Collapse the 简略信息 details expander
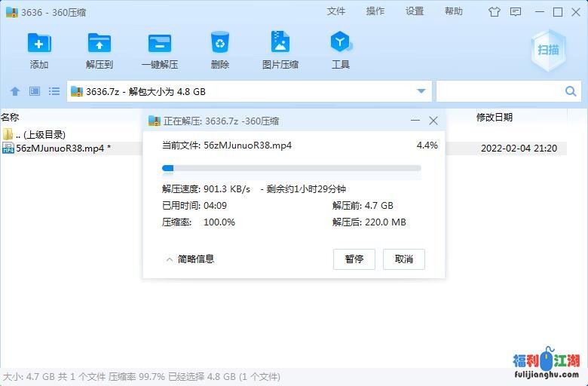 tap(189, 259)
